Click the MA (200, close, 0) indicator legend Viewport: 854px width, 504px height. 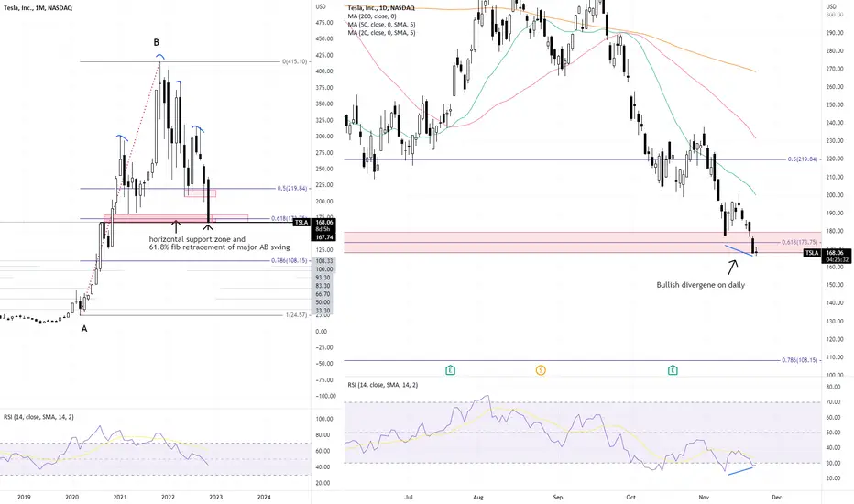tap(372, 16)
